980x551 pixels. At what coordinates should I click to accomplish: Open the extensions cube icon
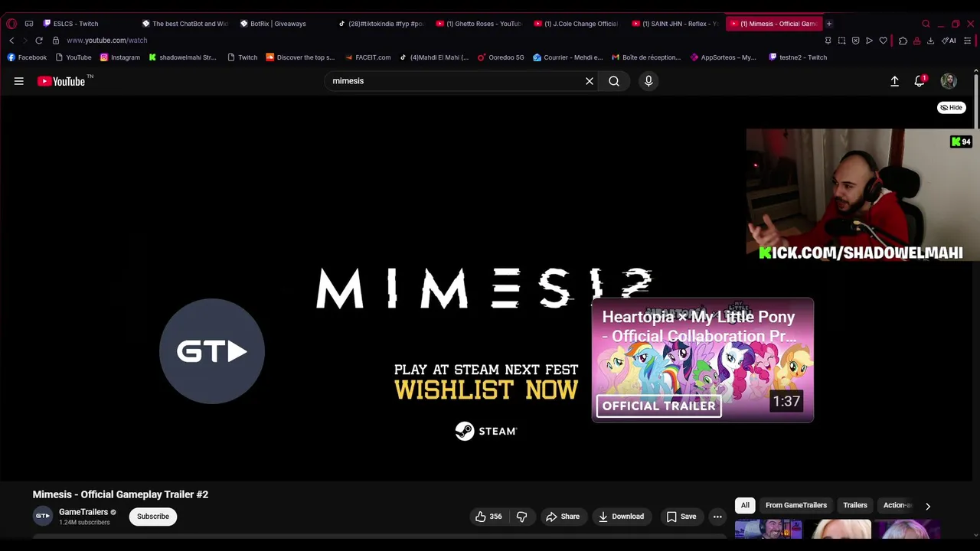[903, 41]
